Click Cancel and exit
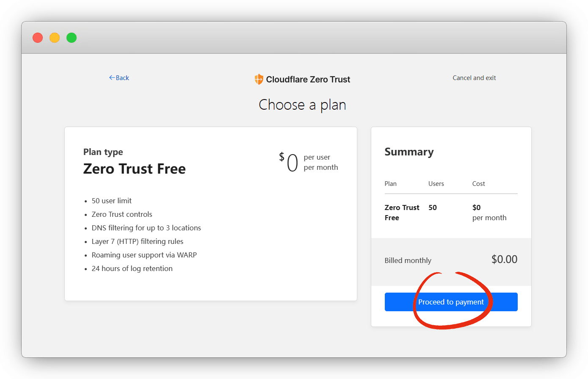This screenshot has width=588, height=379. (474, 78)
